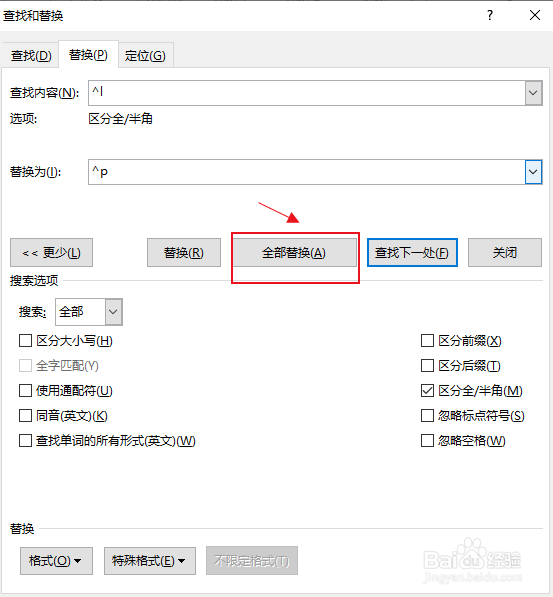Close the Find and Replace dialog
This screenshot has height=597, width=553.
[535, 15]
